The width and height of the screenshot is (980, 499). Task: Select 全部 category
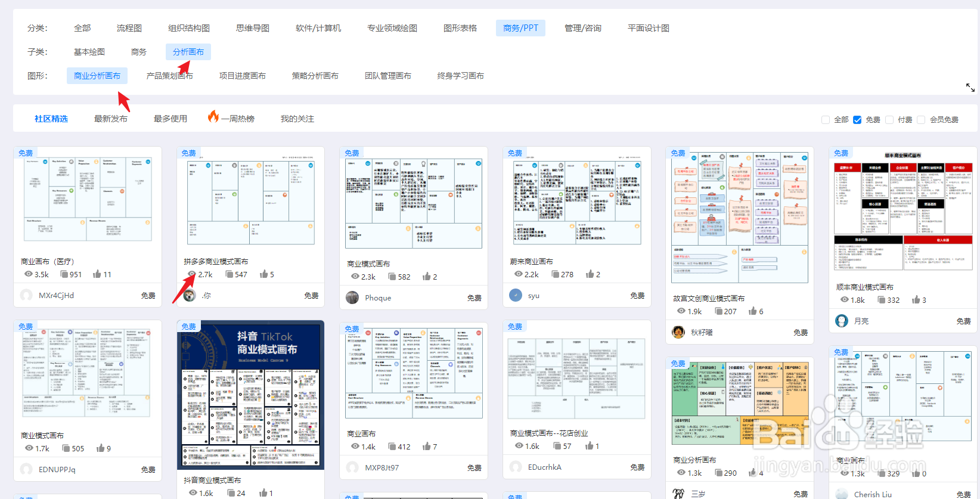coord(82,28)
